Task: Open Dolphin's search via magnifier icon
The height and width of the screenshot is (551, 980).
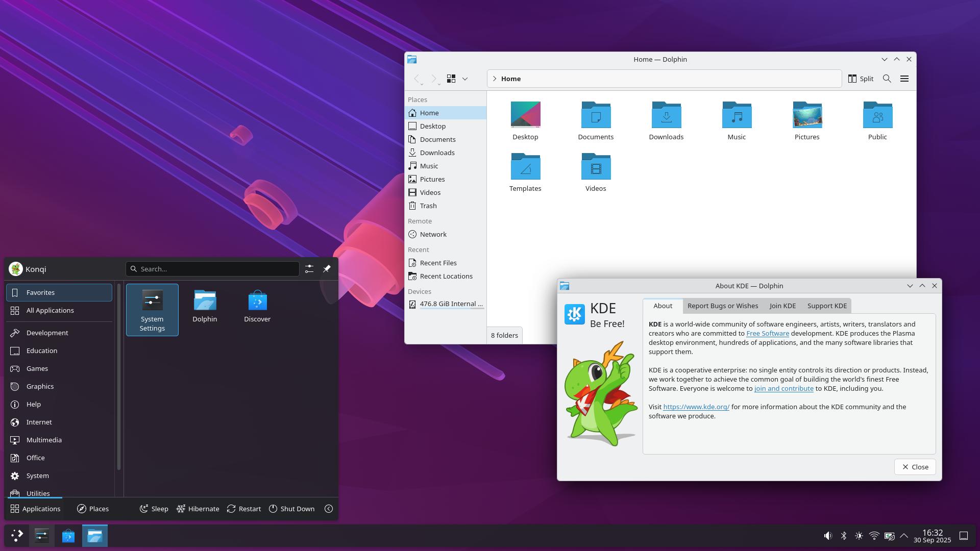Action: [887, 79]
